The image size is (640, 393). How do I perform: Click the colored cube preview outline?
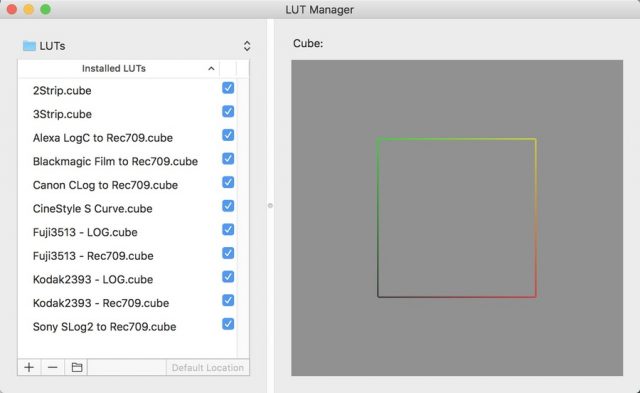457,218
